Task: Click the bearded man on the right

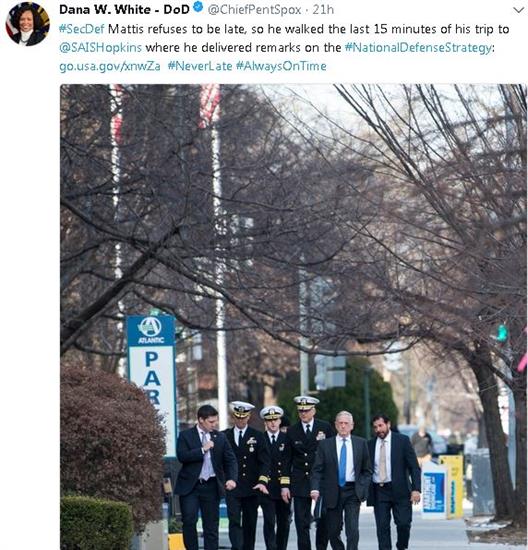Action: 393,482
